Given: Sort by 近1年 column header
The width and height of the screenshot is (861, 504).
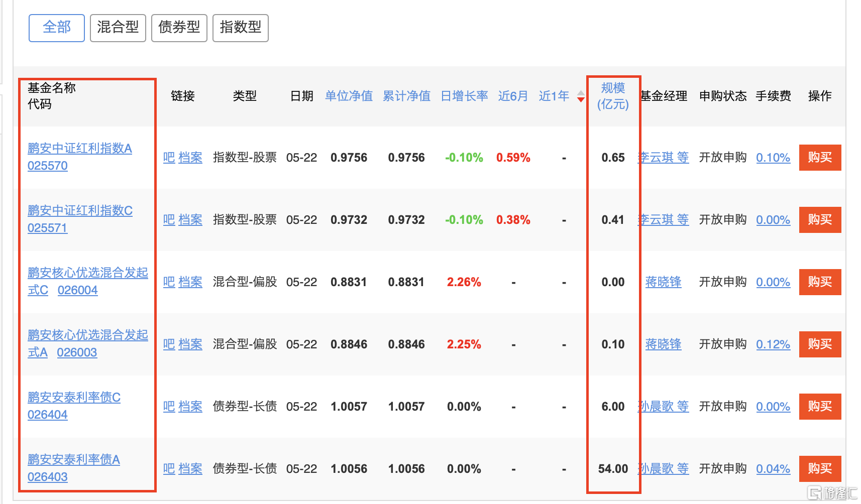Looking at the screenshot, I should coord(554,96).
